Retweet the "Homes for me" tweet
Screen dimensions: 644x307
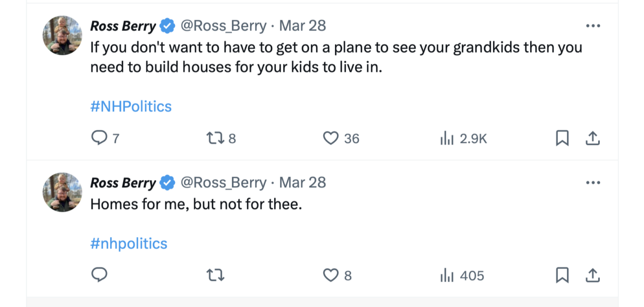click(215, 275)
